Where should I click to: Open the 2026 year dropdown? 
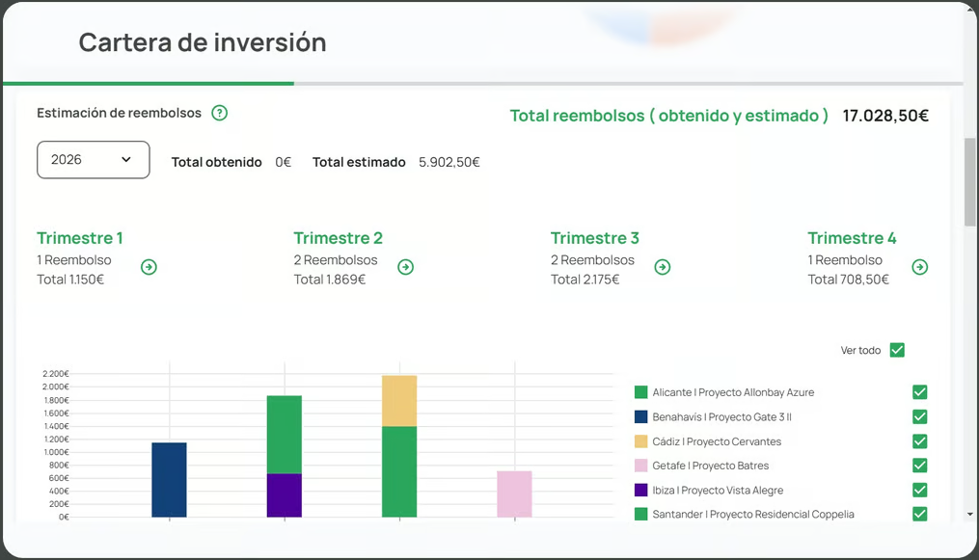(x=94, y=160)
